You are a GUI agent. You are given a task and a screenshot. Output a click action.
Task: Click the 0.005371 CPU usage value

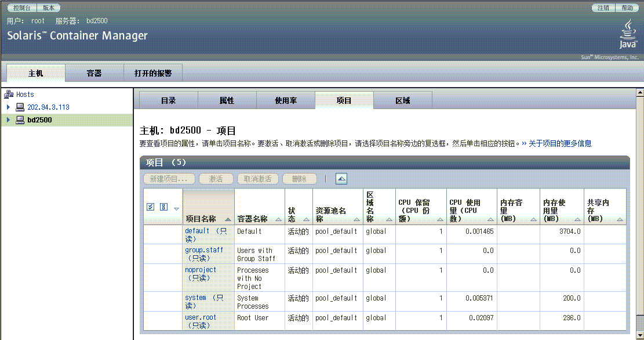(479, 298)
